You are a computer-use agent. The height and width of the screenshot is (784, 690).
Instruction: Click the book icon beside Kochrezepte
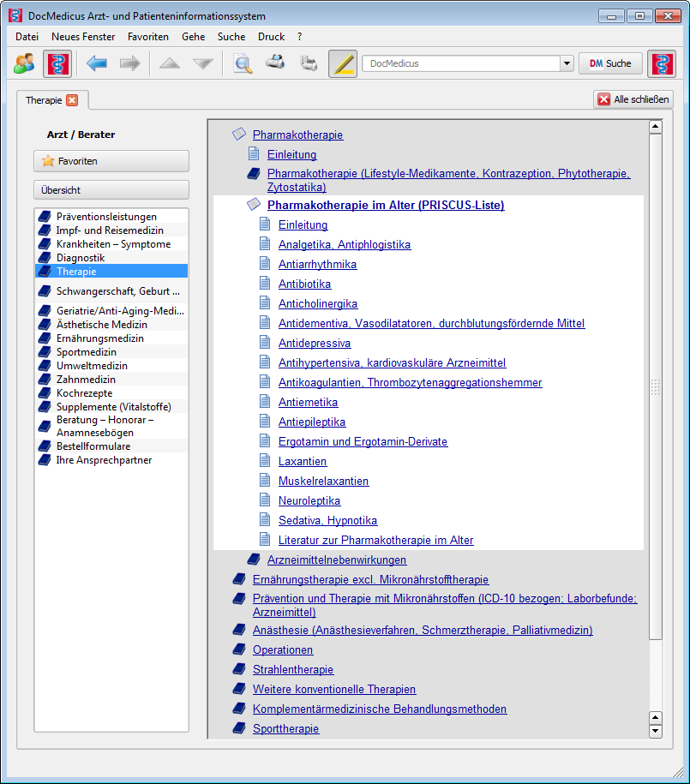pyautogui.click(x=45, y=393)
